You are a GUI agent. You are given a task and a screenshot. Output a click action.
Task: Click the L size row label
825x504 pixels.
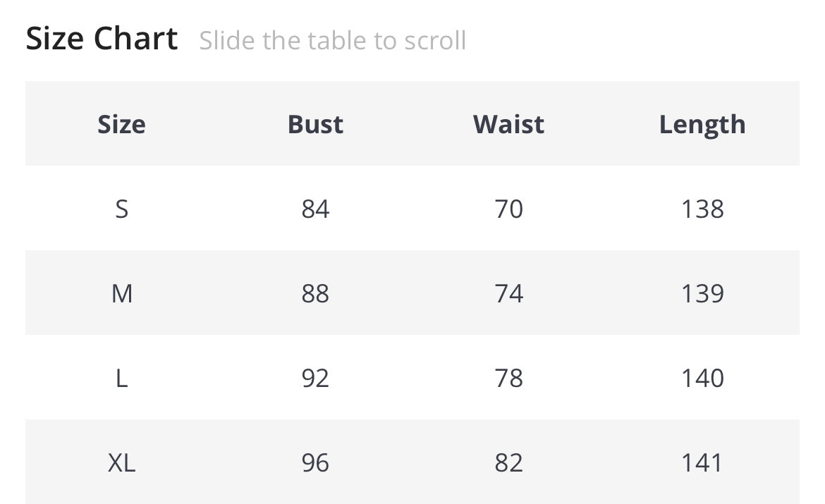click(x=121, y=379)
